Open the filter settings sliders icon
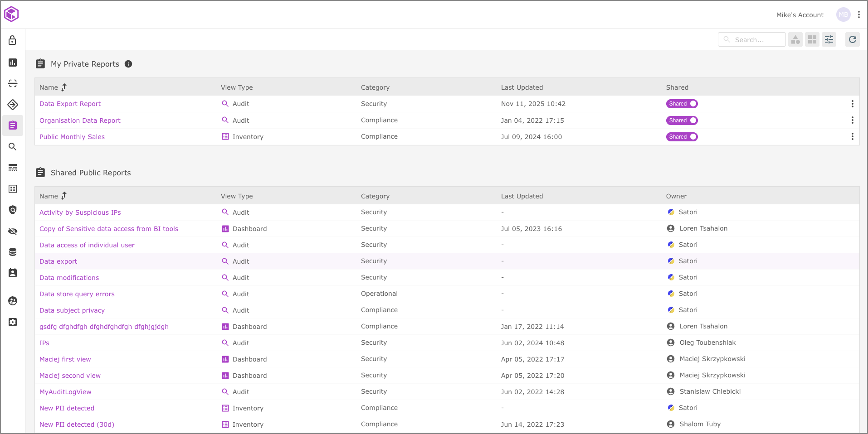Screen dimensions: 868x434 [x=829, y=39]
